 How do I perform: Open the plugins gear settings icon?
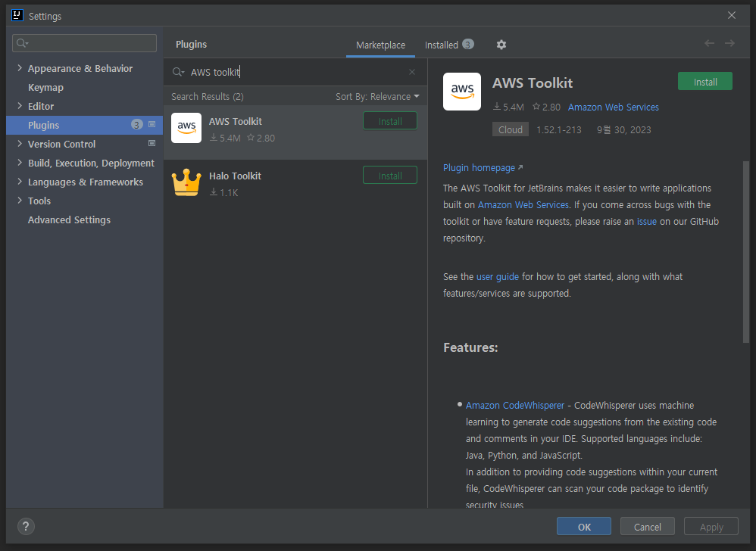tap(501, 45)
